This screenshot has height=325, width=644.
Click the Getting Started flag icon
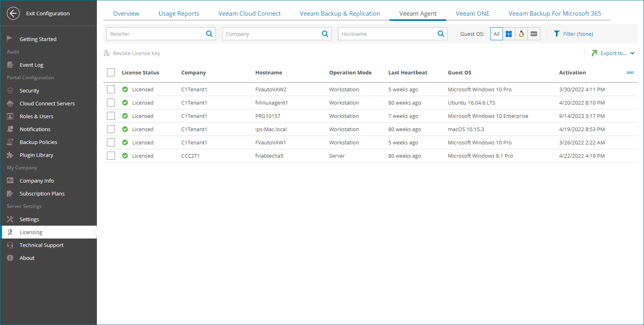[x=10, y=39]
